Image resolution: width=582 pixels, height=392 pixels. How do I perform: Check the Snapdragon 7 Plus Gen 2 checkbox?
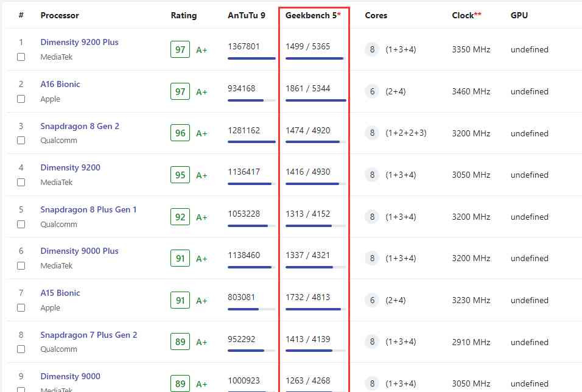click(x=21, y=349)
